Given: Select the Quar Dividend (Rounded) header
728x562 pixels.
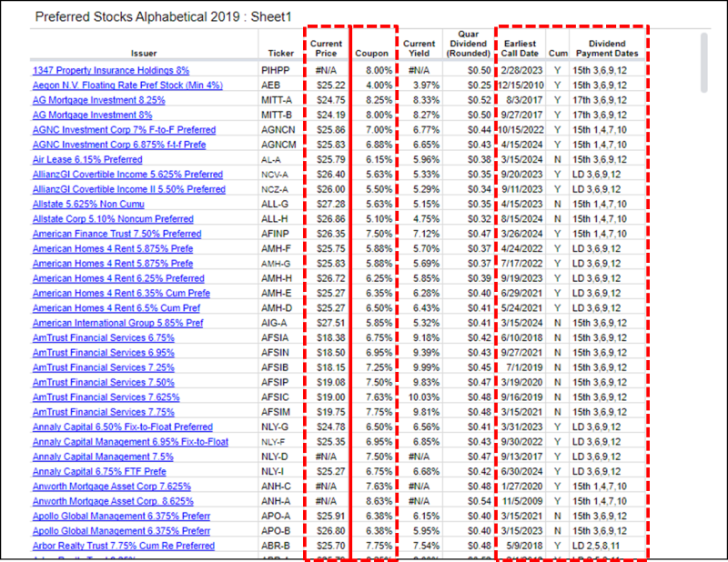Looking at the screenshot, I should (468, 44).
